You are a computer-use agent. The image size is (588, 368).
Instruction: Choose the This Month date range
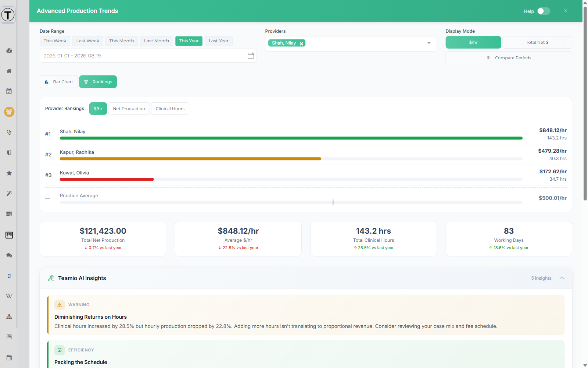coord(122,41)
